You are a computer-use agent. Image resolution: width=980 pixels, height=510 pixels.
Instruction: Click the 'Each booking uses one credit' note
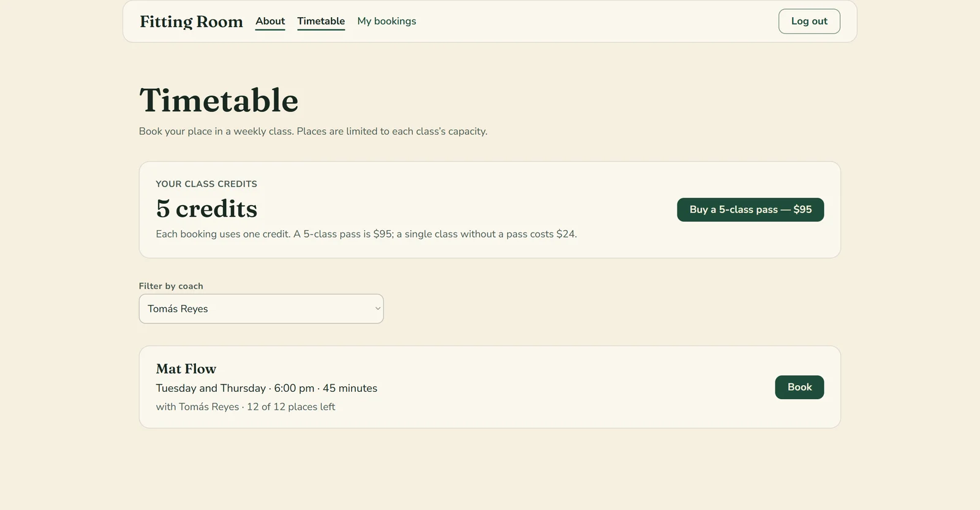(366, 234)
